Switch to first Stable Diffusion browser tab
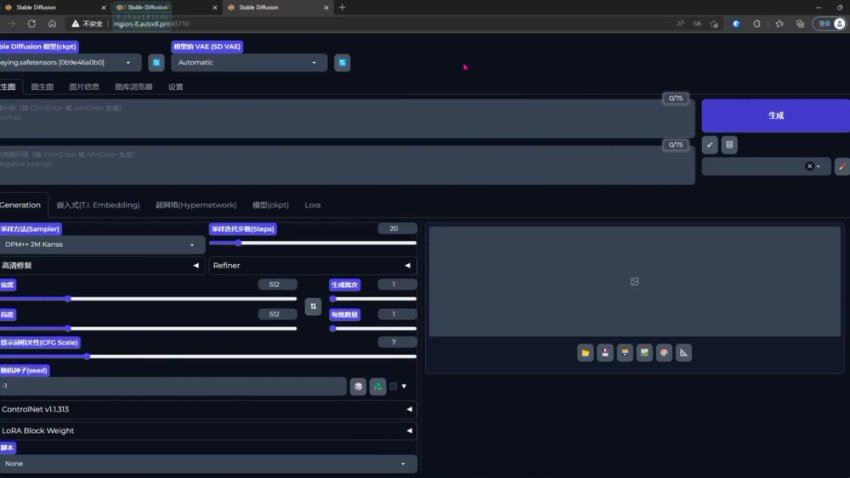Screen dimensions: 850x478 tap(54, 8)
